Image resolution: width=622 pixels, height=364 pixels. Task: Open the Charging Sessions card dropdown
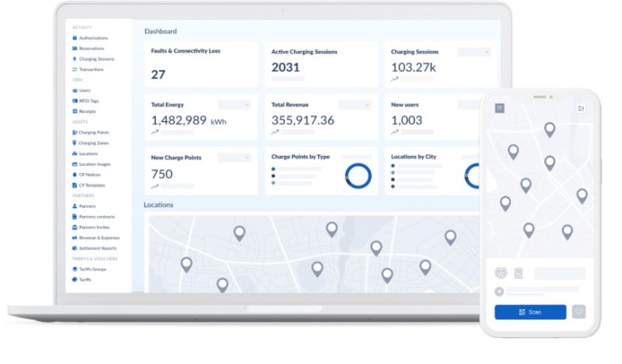point(475,52)
